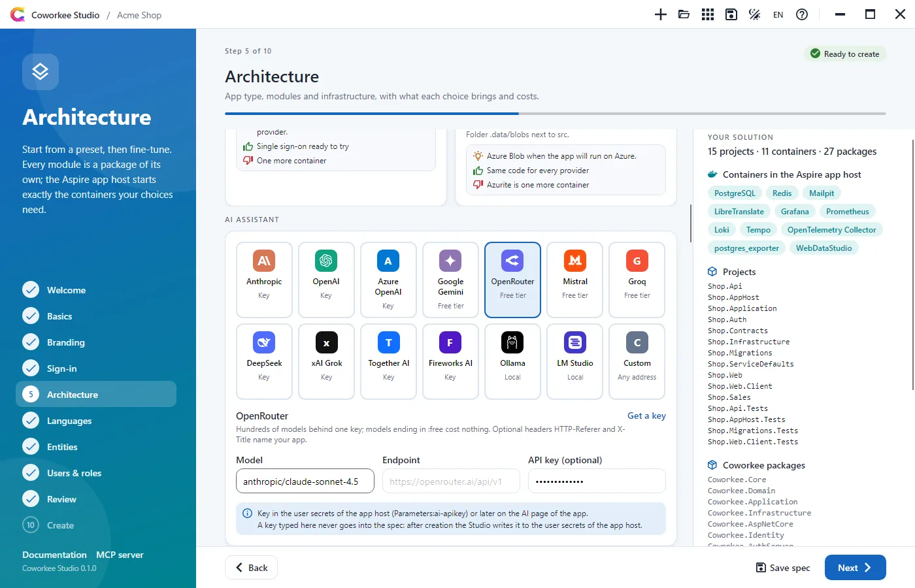Jump to the Entities step
The image size is (915, 588).
pos(96,447)
